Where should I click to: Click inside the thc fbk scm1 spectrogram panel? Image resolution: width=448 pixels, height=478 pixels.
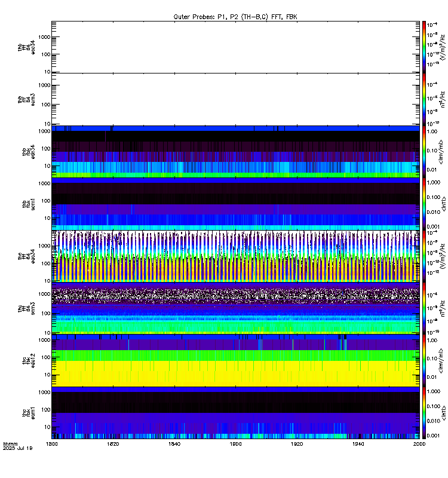pos(235,413)
